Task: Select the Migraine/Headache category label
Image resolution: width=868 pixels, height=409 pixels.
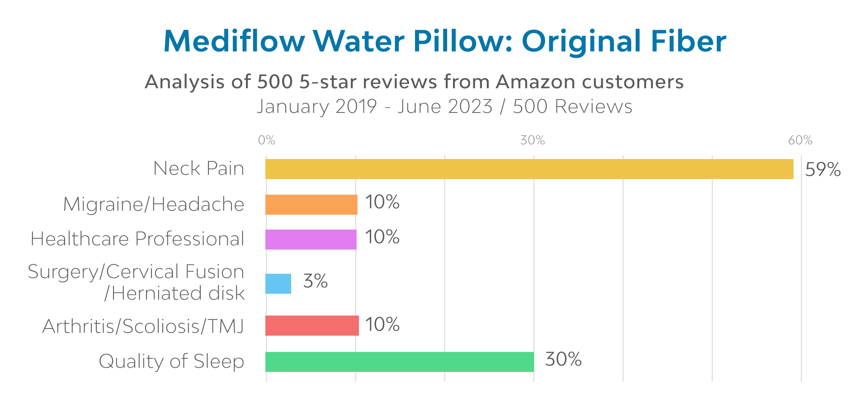Action: tap(153, 204)
